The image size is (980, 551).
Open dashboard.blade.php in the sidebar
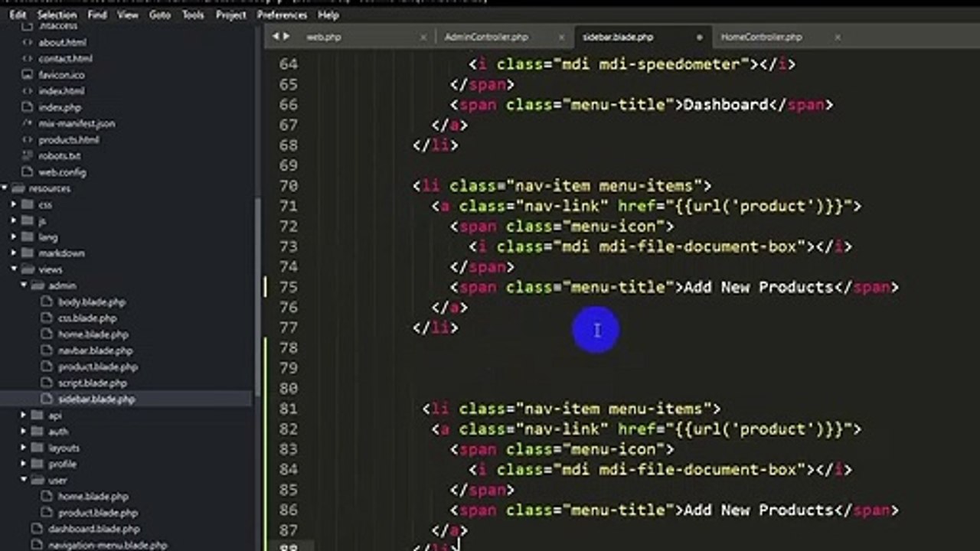point(93,529)
